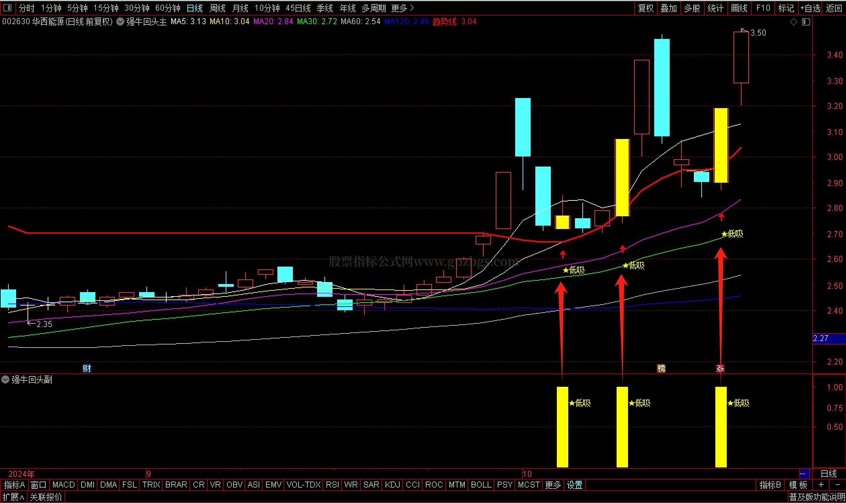Select the 30分钟 period
This screenshot has width=846, height=504.
point(137,8)
